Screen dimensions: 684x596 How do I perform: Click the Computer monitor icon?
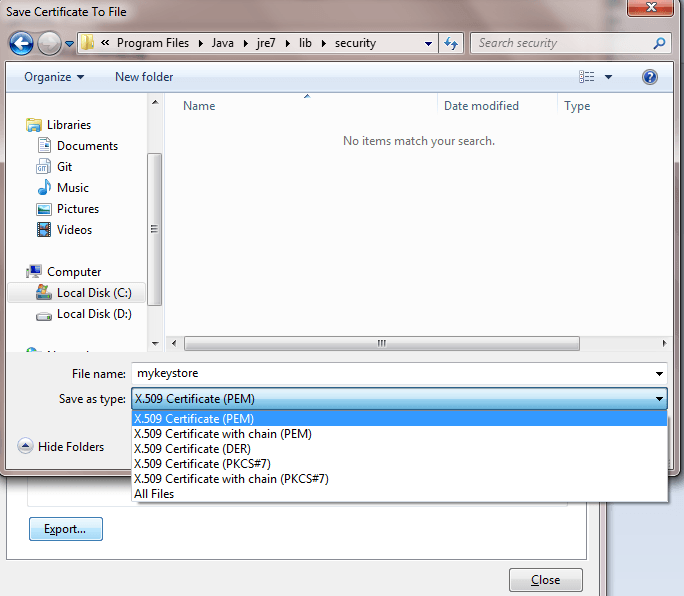click(34, 271)
